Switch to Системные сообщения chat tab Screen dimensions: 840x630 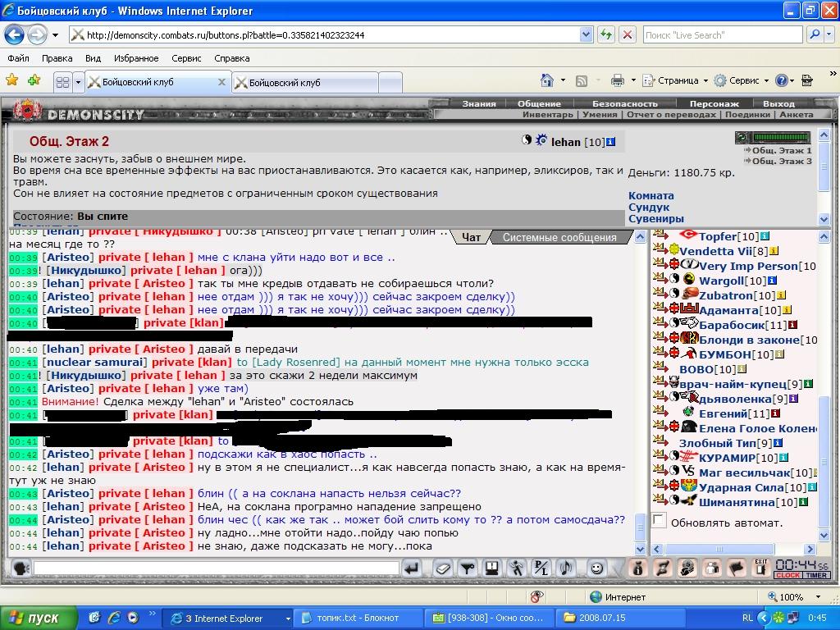click(x=559, y=237)
